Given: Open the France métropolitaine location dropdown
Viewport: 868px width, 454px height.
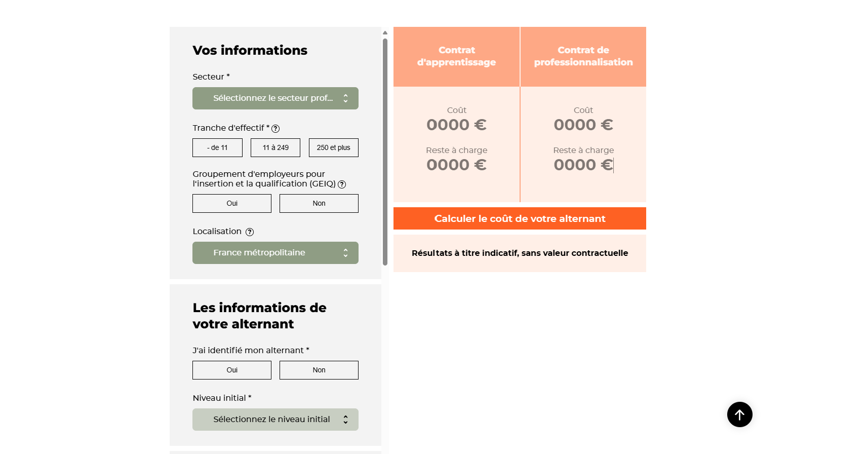Looking at the screenshot, I should [x=275, y=252].
